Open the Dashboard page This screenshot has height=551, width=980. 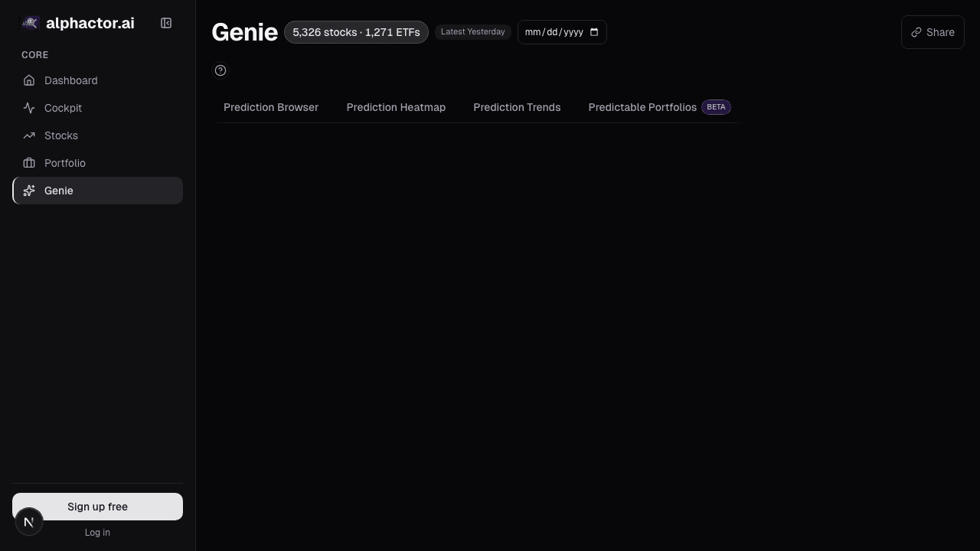[x=97, y=80]
